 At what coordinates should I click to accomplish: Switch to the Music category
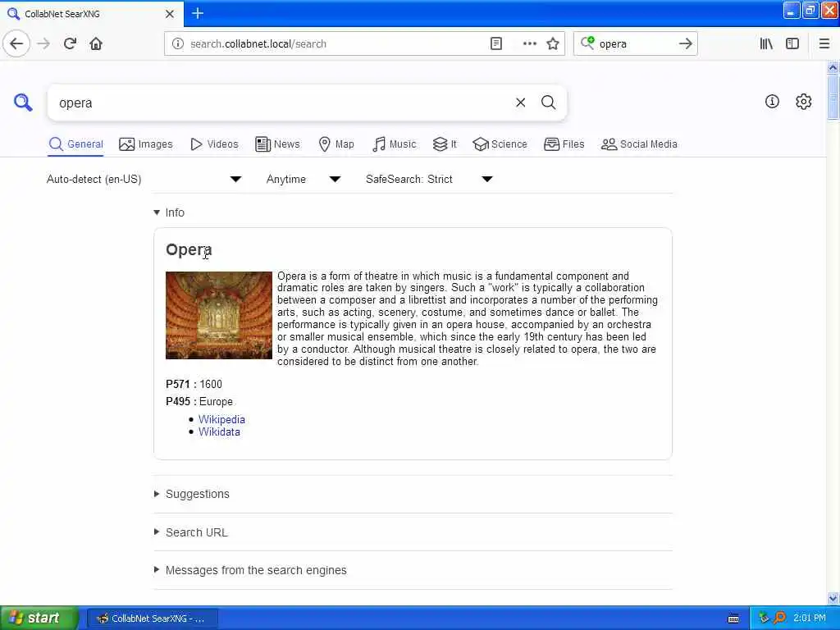pyautogui.click(x=395, y=144)
